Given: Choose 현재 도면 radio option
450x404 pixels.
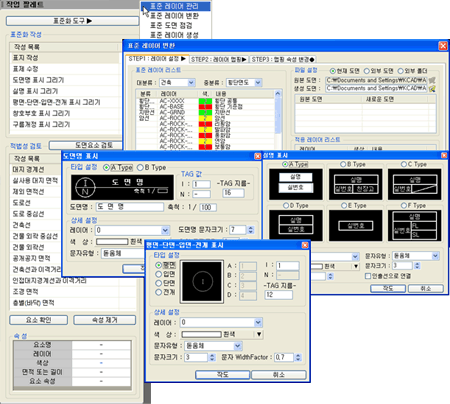Looking at the screenshot, I should coord(333,71).
